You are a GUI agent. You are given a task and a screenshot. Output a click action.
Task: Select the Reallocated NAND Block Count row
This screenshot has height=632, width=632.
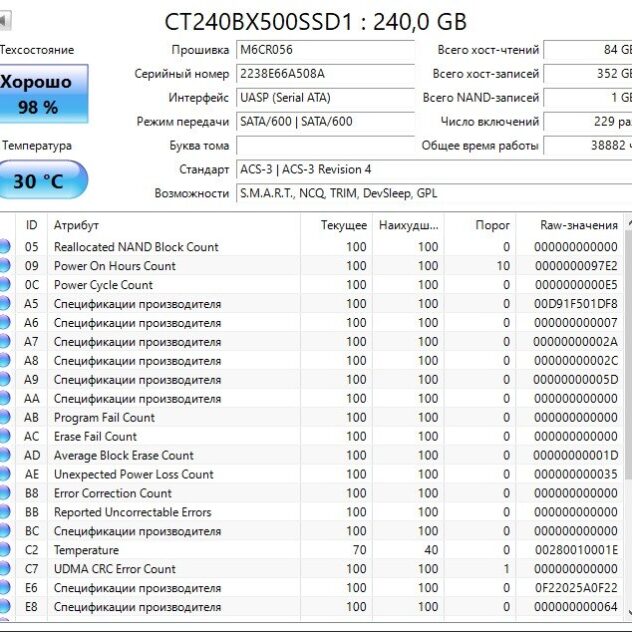(x=312, y=246)
